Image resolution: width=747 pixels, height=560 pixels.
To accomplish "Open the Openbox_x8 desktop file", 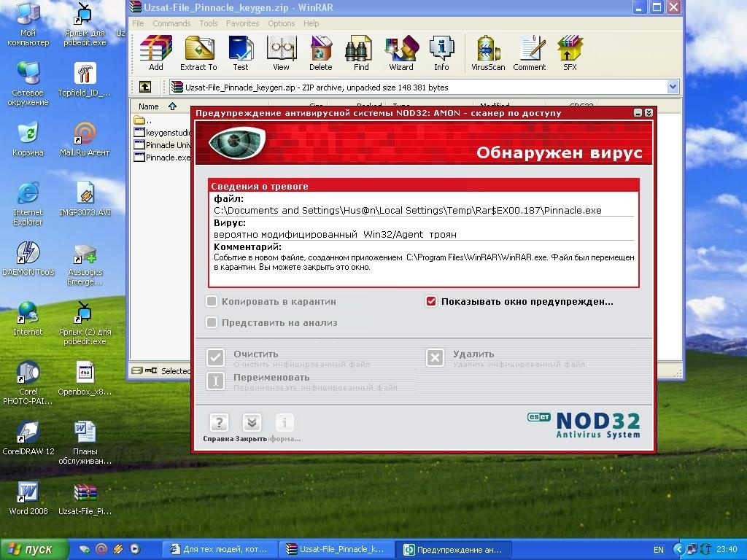I will coord(85,378).
